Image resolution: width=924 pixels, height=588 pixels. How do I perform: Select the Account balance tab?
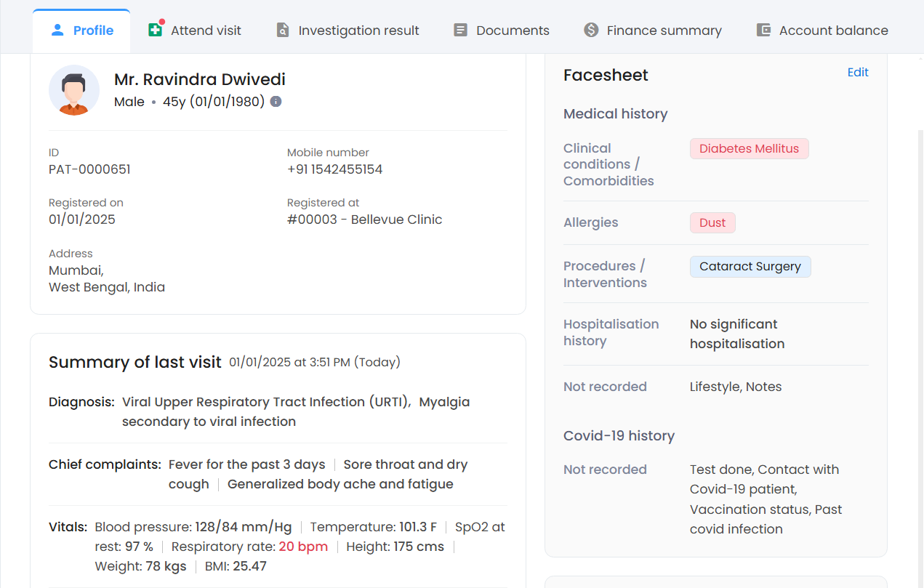coord(833,31)
